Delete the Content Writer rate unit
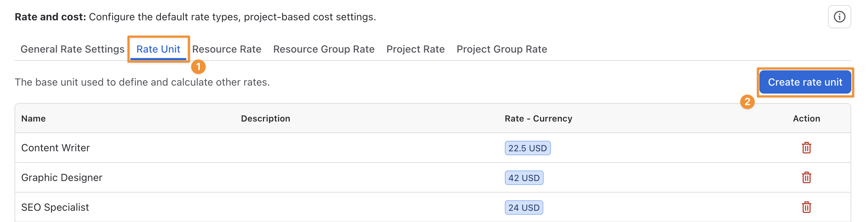868x222 pixels. tap(806, 148)
